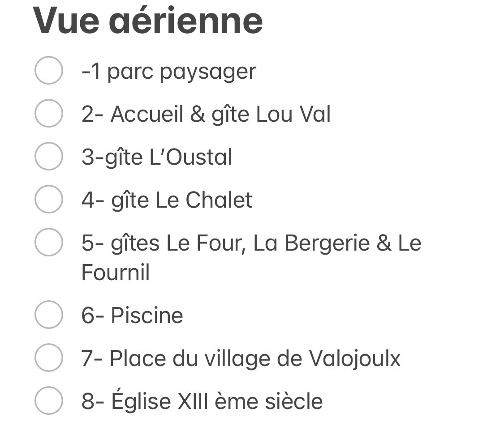This screenshot has width=504, height=422.
Task: Mark the radio button beside 3-gîte L'Oustal
Action: point(48,156)
